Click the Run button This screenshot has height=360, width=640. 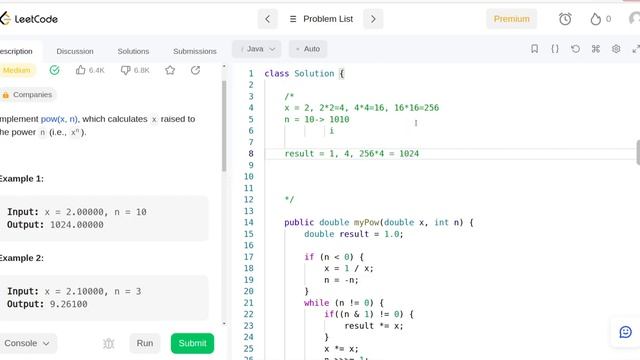[x=145, y=343]
